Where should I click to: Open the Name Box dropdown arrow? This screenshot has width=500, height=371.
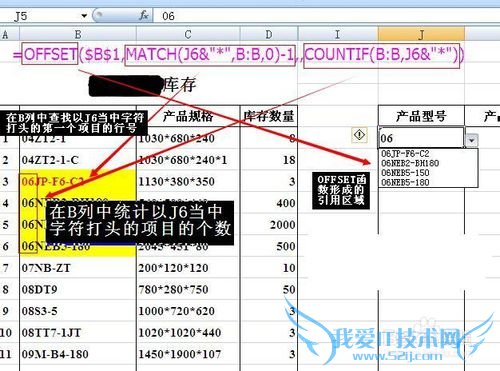84,16
